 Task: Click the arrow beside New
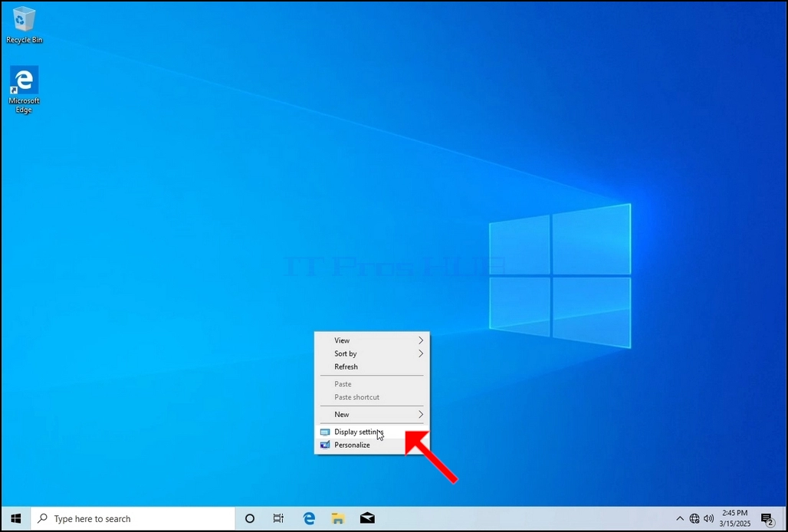421,415
